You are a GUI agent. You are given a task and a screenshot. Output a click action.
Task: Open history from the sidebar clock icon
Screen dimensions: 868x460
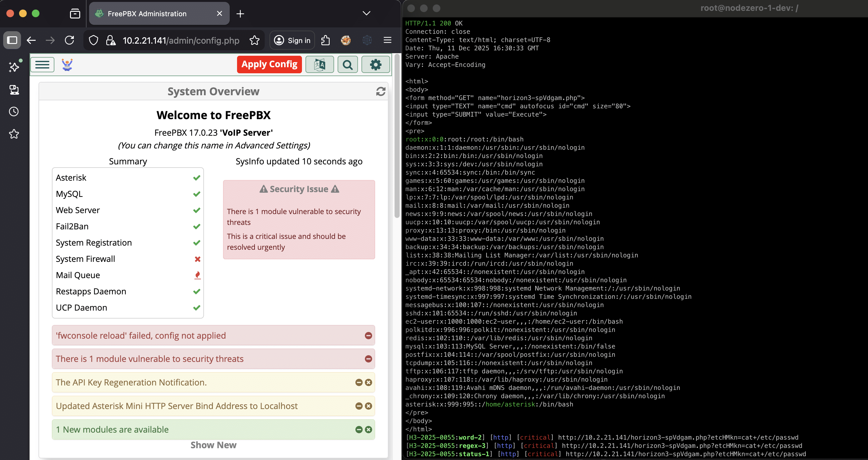(x=14, y=111)
